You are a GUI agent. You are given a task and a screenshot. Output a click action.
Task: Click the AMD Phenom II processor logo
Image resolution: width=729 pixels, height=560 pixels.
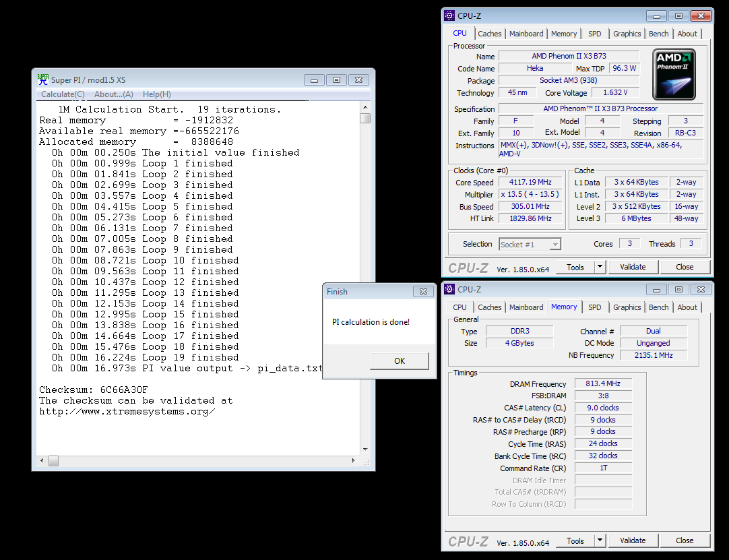[674, 74]
